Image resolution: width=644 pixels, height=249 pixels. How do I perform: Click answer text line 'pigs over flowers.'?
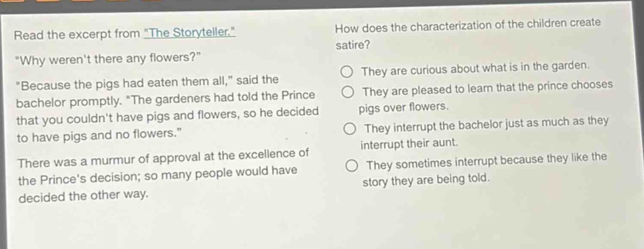404,108
